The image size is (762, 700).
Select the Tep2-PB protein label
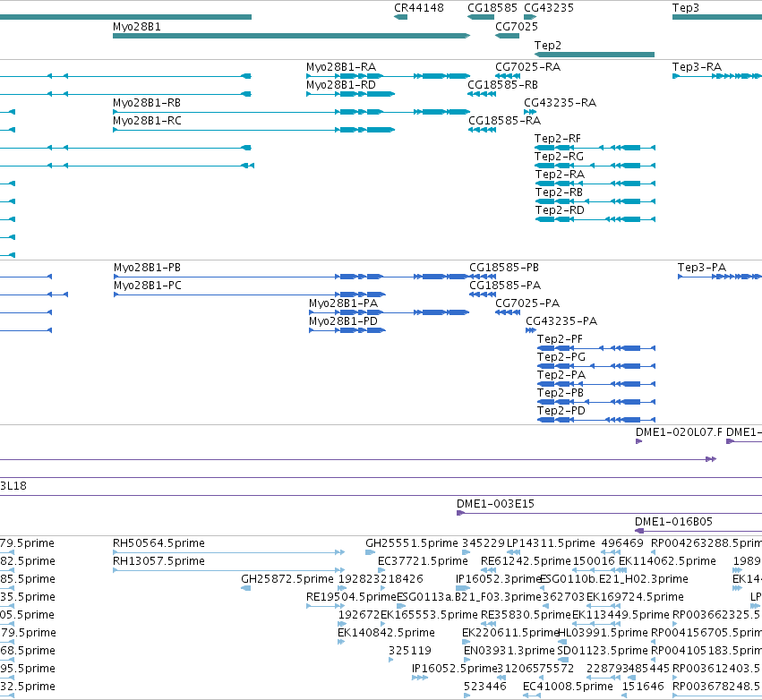[x=561, y=393]
